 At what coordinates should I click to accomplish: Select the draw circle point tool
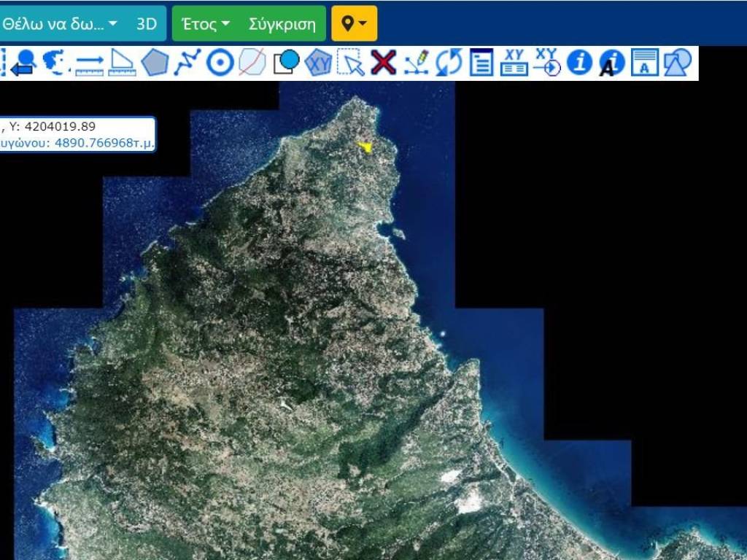tap(219, 63)
